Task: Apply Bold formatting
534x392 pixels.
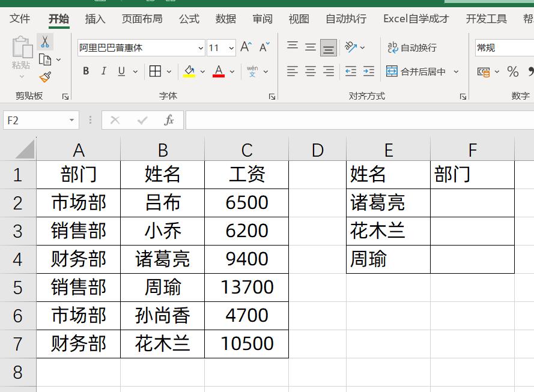Action: 85,71
